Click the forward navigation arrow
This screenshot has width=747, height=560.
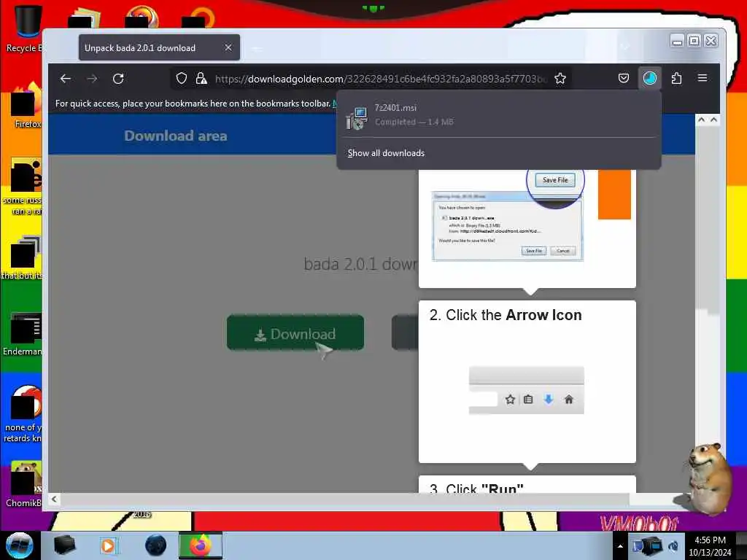tap(92, 79)
